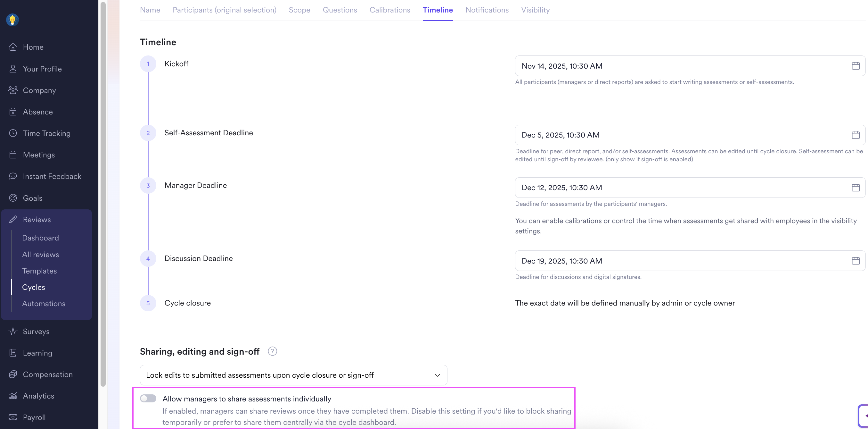The width and height of the screenshot is (868, 429).
Task: Open Discussion Deadline date picker icon
Action: [856, 261]
